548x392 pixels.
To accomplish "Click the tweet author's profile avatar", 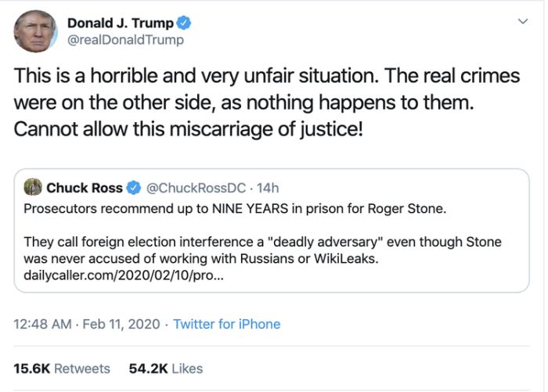I will click(x=35, y=31).
